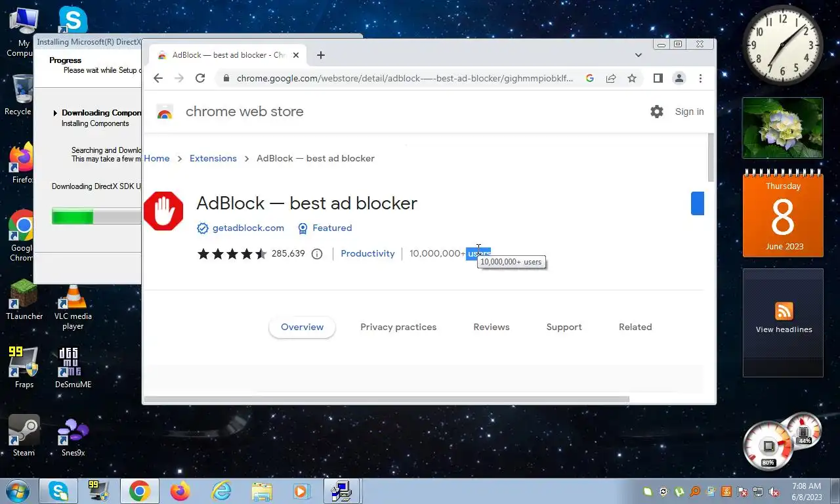
Task: Click the network tray icon
Action: 758,492
